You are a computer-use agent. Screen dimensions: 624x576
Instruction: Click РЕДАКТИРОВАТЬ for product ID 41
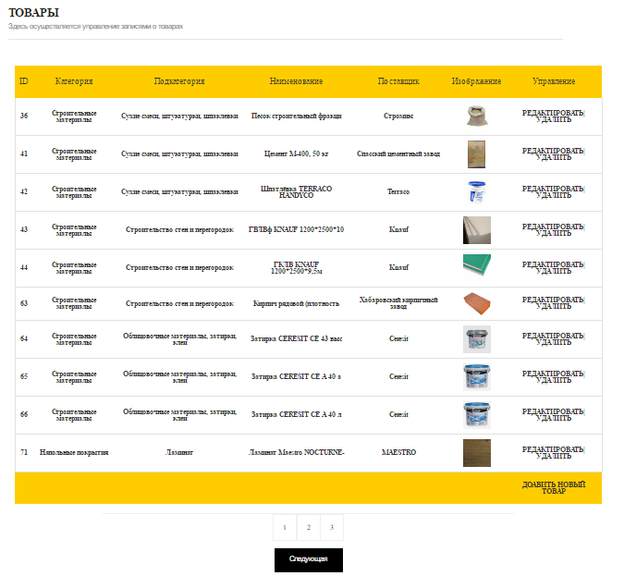[552, 151]
